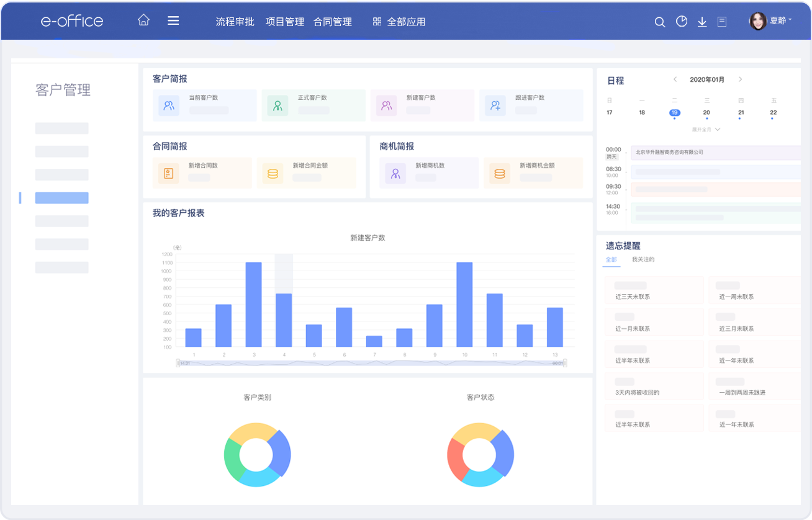Open 流程审批 in top navigation
Screen dimensions: 812x520
point(235,22)
